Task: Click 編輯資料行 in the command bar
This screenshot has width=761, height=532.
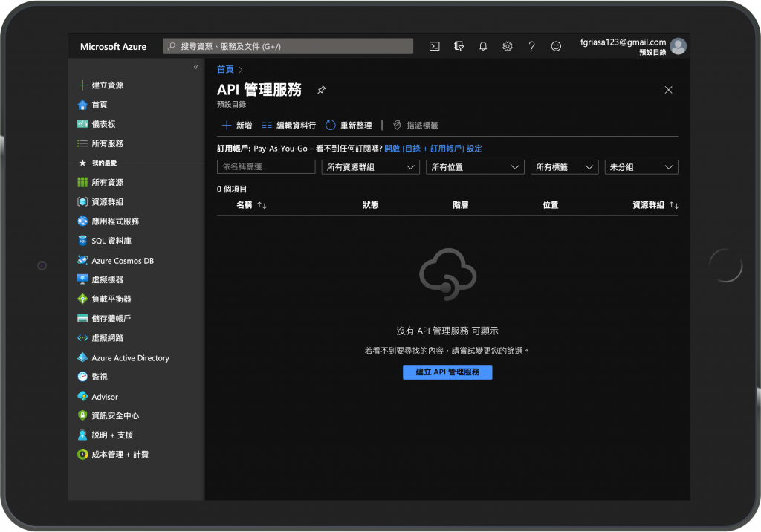Action: (x=288, y=126)
